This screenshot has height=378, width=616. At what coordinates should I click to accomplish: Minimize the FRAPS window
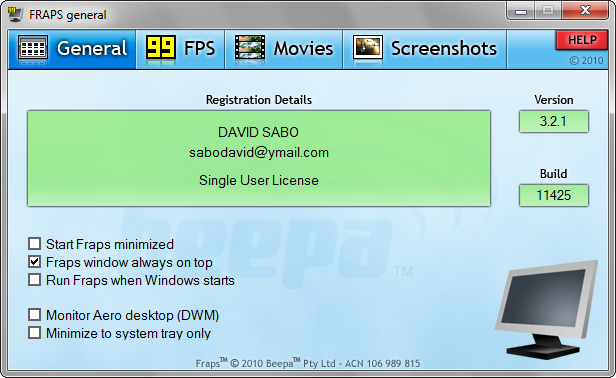521,11
